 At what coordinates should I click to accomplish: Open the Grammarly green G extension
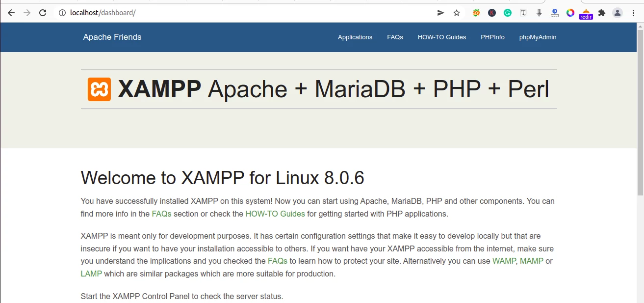508,13
